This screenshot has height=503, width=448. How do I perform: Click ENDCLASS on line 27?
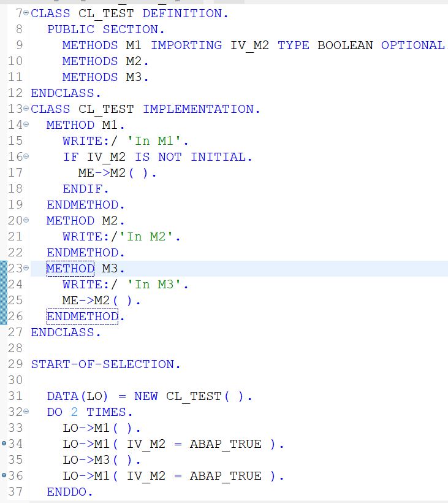tap(66, 332)
